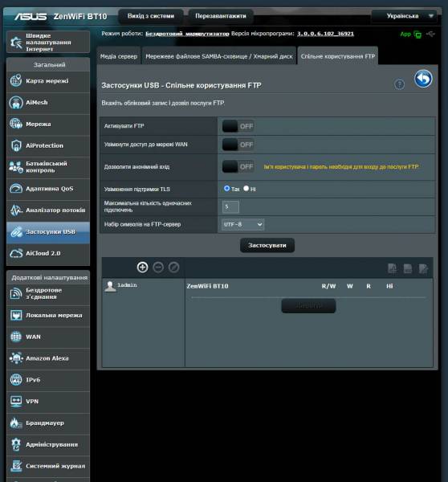448x482 pixels.
Task: Select the Ні radio for TLS support
Action: [246, 188]
